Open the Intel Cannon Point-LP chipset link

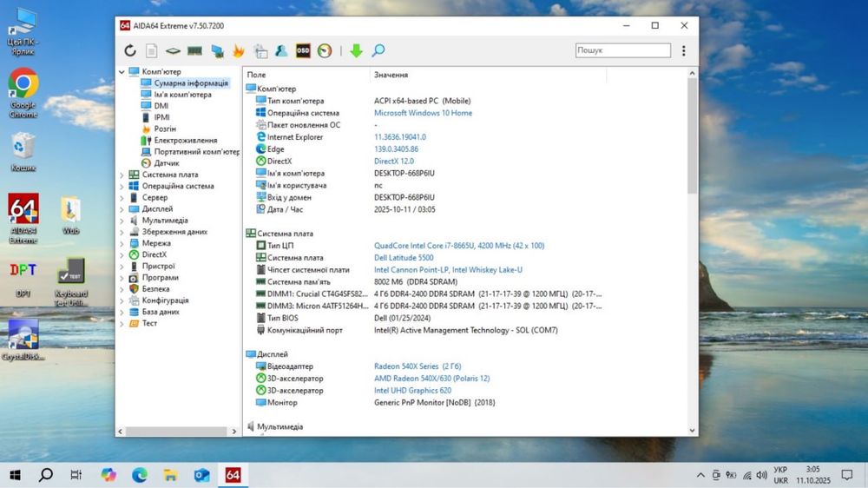pyautogui.click(x=448, y=270)
